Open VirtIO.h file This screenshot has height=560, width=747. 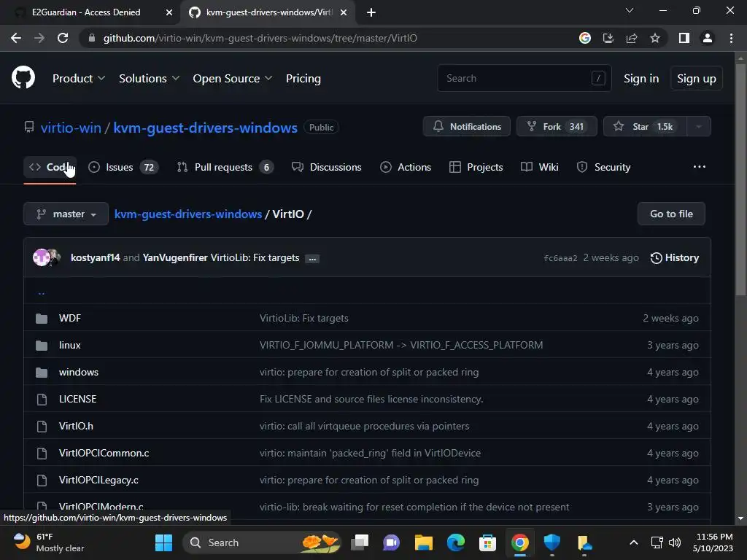(76, 426)
